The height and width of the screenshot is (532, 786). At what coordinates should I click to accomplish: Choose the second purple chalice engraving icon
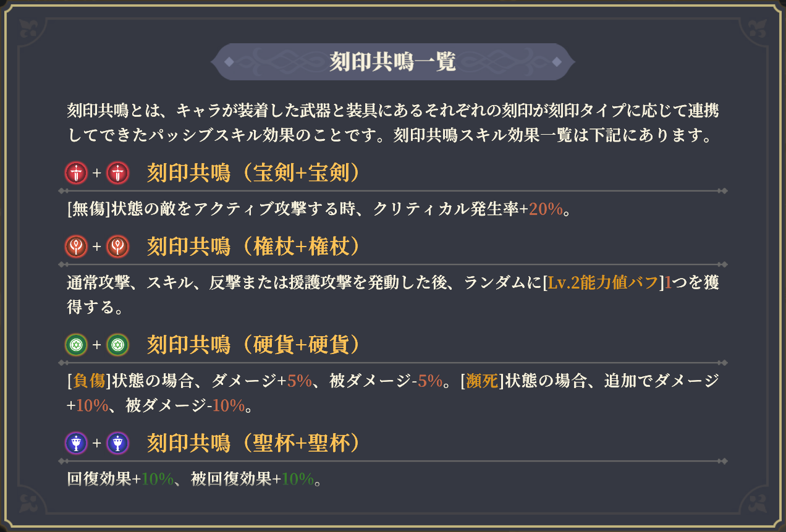[x=117, y=443]
